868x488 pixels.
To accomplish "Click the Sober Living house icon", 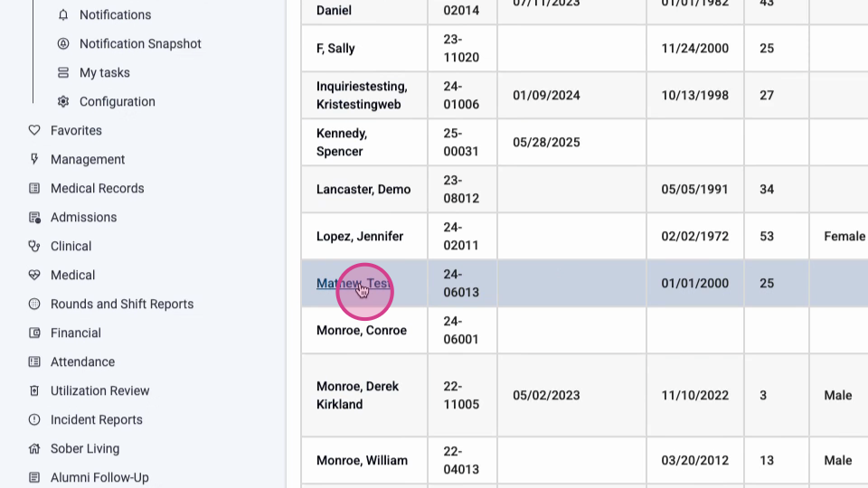I will pos(34,448).
